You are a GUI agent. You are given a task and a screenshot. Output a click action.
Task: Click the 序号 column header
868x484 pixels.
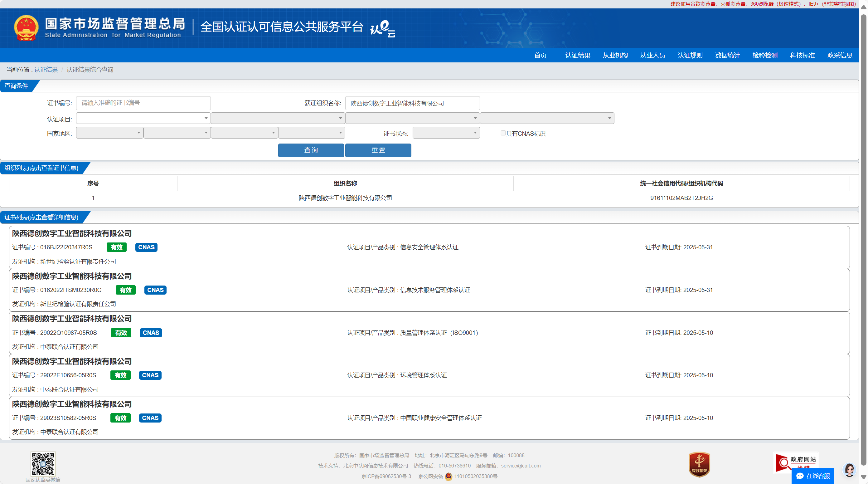pos(93,183)
